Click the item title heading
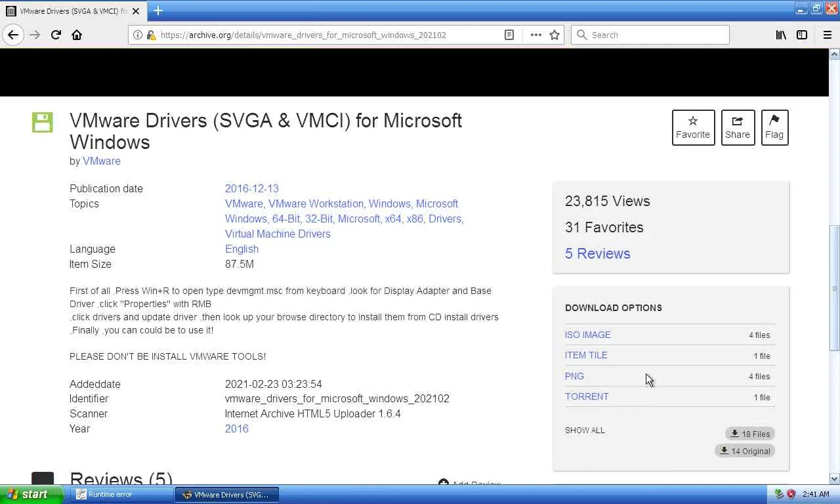Viewport: 840px width, 504px height. (x=266, y=131)
